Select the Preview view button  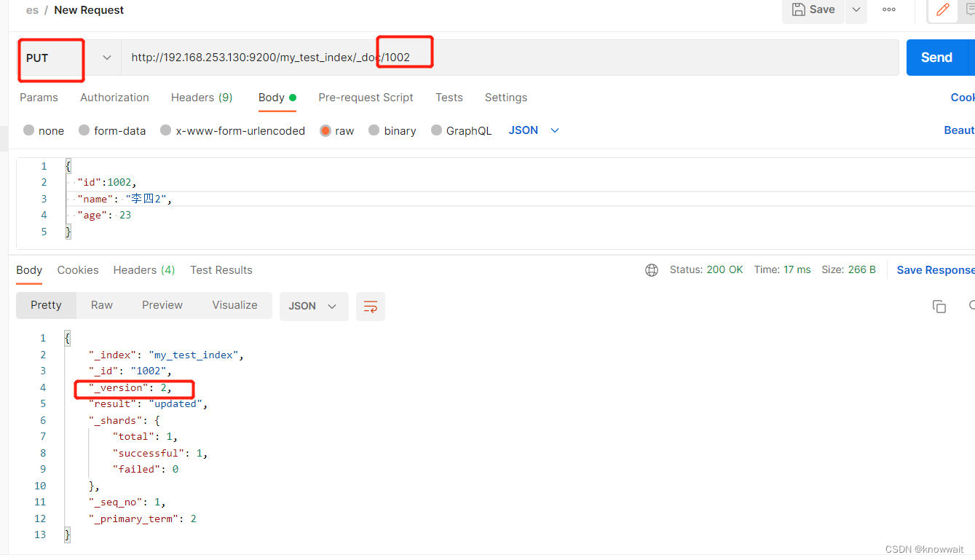point(162,305)
